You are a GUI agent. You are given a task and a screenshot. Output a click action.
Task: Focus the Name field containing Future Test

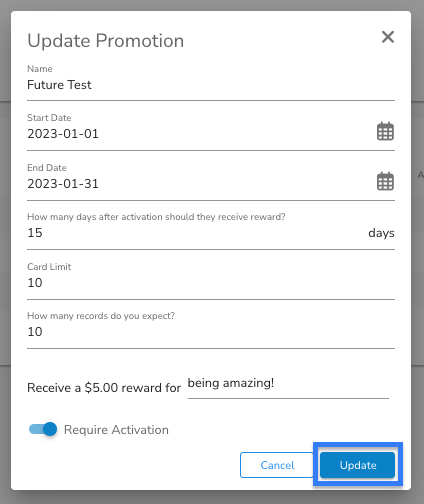[x=211, y=85]
